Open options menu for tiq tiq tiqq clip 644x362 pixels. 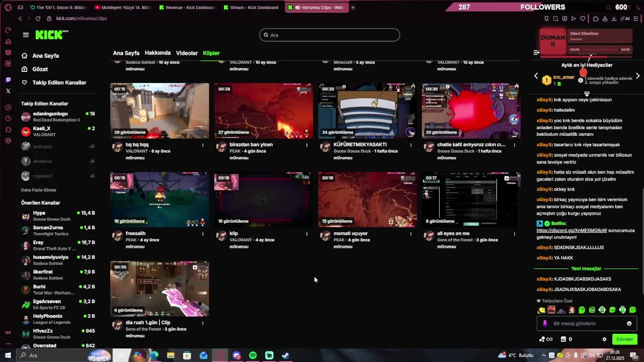pyautogui.click(x=203, y=145)
